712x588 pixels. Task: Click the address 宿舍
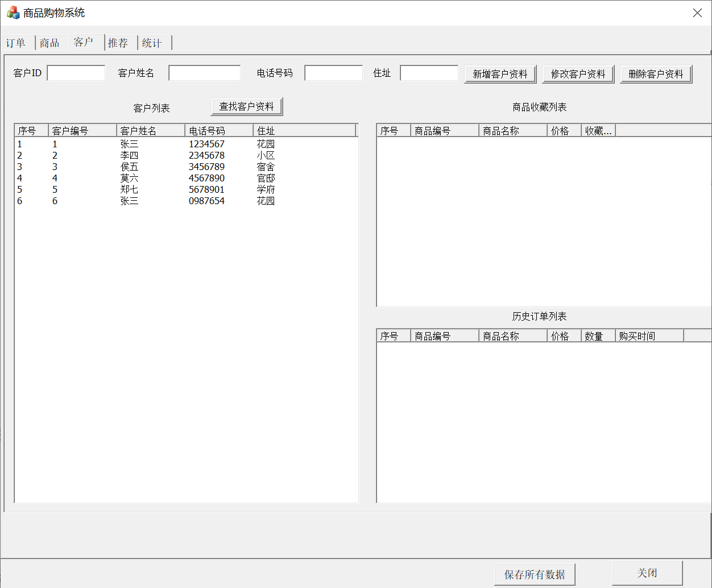click(x=266, y=167)
